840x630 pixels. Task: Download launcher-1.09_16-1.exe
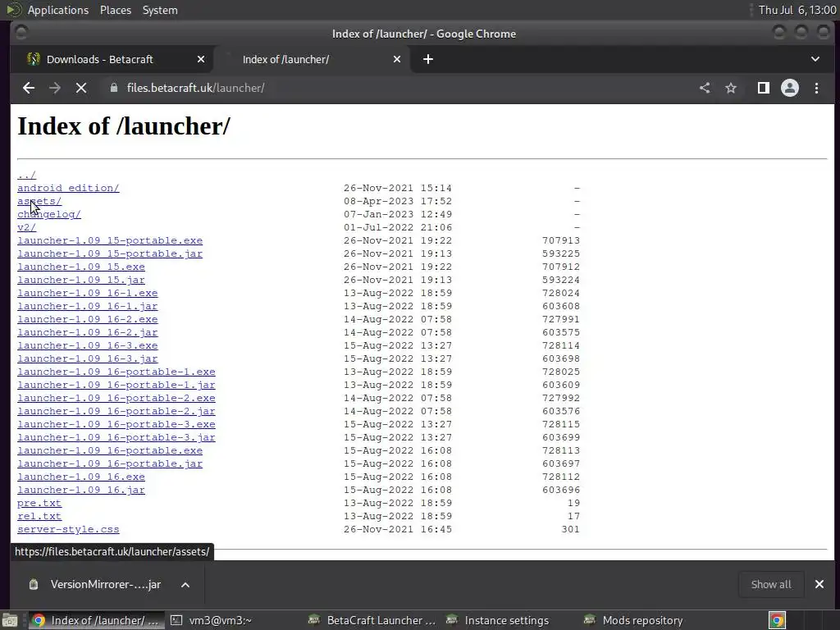pos(87,293)
